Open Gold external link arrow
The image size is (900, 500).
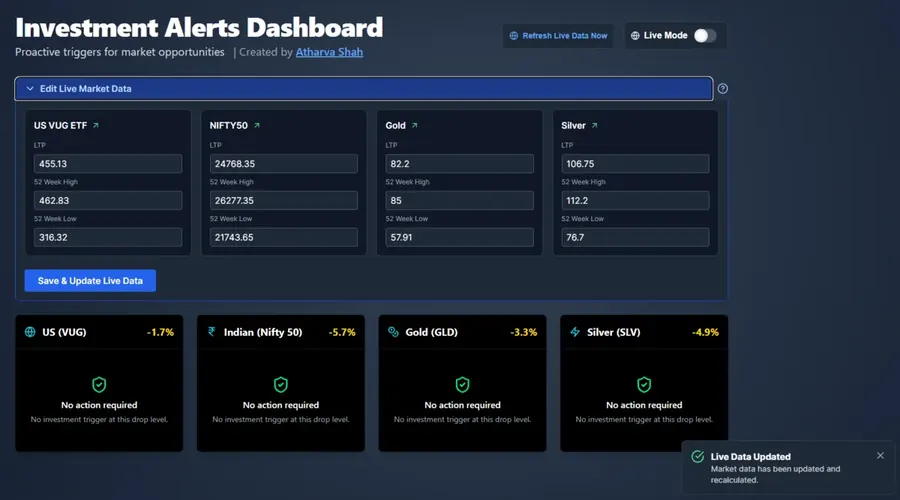click(x=414, y=125)
